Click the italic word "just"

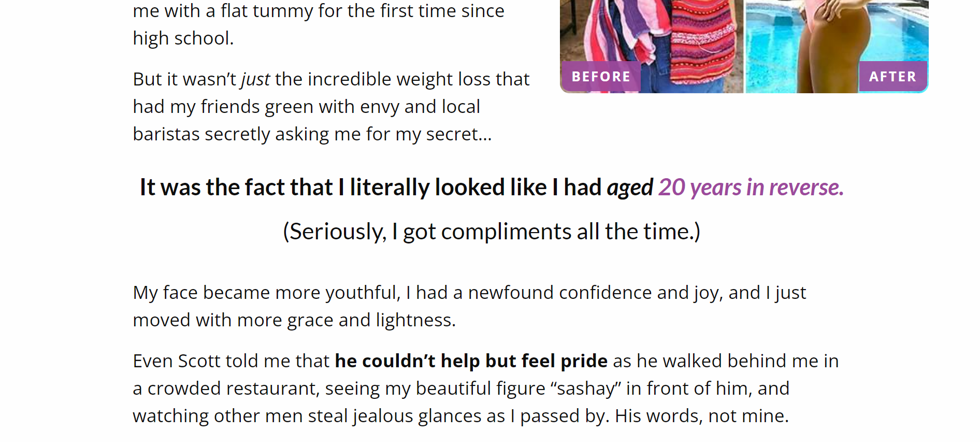256,80
